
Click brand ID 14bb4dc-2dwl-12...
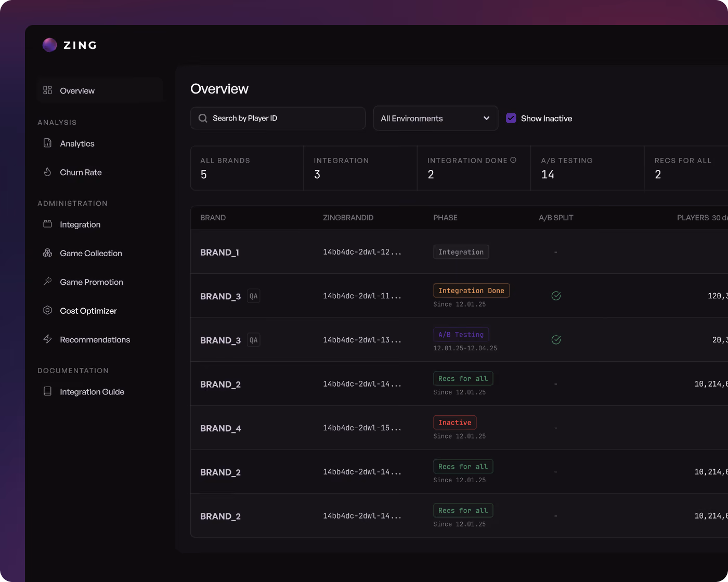(x=362, y=252)
